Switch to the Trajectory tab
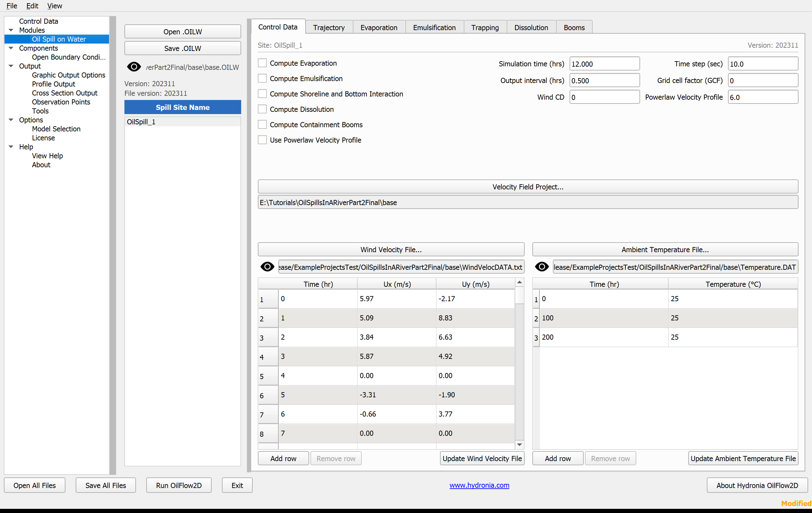 click(329, 27)
